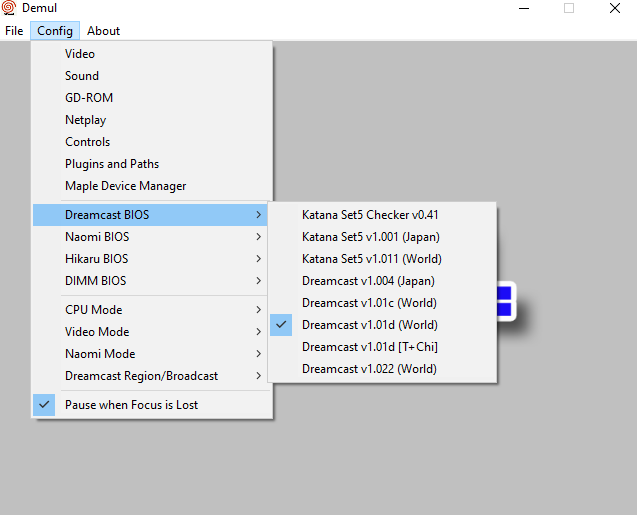This screenshot has height=515, width=637.
Task: Open the File menu
Action: tap(14, 31)
